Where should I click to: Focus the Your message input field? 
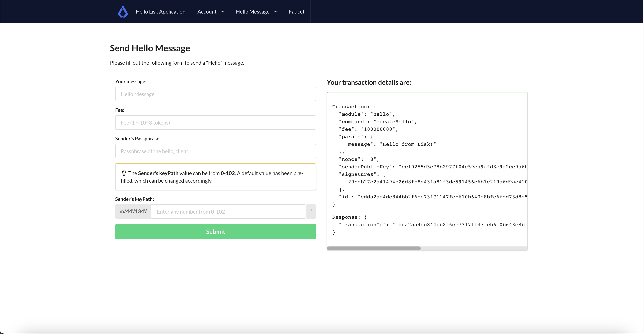pyautogui.click(x=215, y=94)
